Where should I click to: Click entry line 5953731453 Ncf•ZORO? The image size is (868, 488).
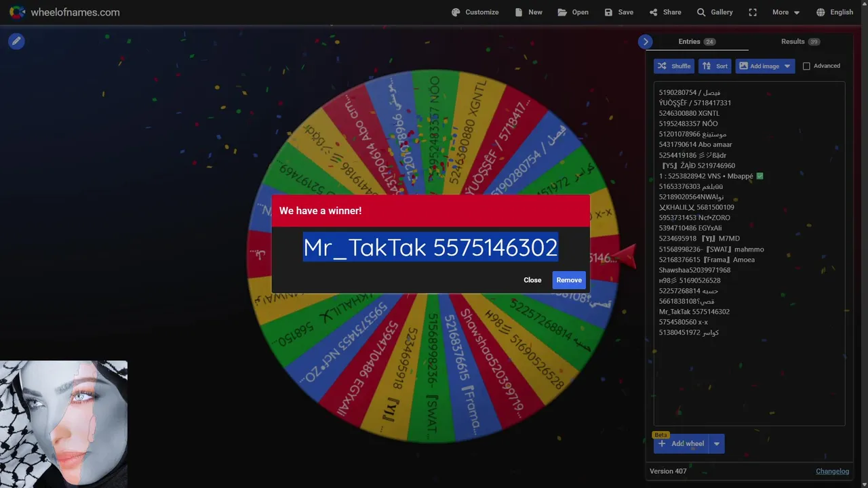pyautogui.click(x=694, y=218)
